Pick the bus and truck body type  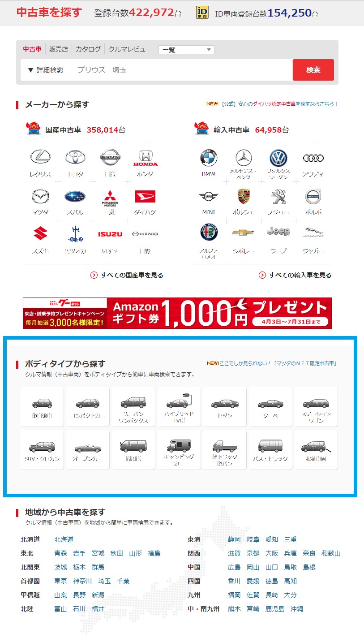pyautogui.click(x=270, y=450)
